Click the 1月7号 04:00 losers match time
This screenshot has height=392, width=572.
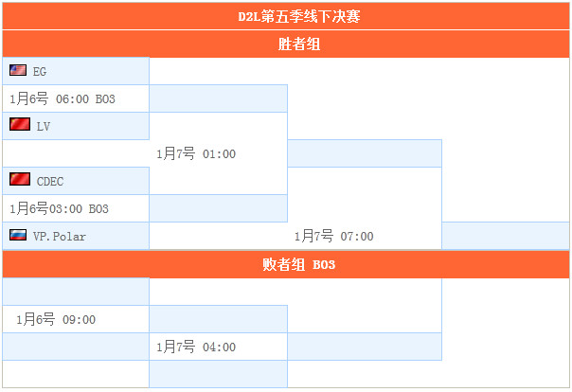point(196,347)
